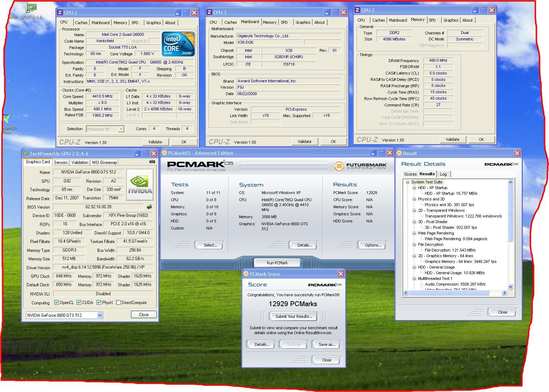Click the Run PCMark button
The image size is (549, 392).
(x=277, y=263)
